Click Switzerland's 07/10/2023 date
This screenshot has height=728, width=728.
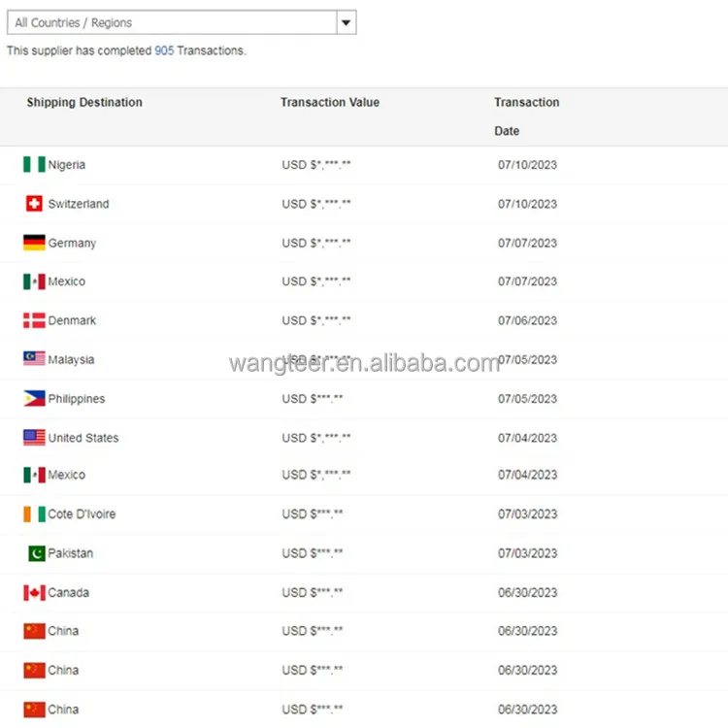click(x=527, y=204)
